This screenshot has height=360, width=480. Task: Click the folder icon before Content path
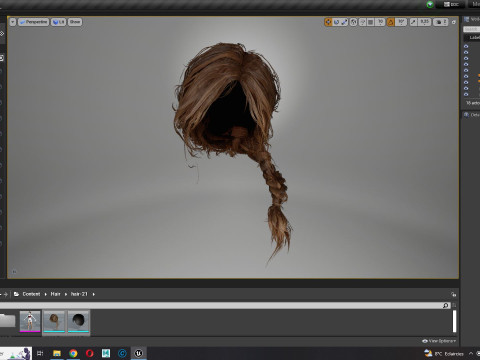coord(16,294)
